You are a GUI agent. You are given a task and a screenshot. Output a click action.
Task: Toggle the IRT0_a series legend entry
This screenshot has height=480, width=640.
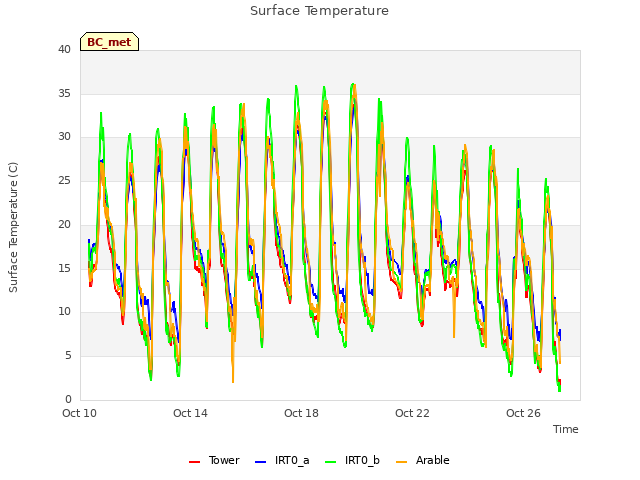tap(282, 460)
